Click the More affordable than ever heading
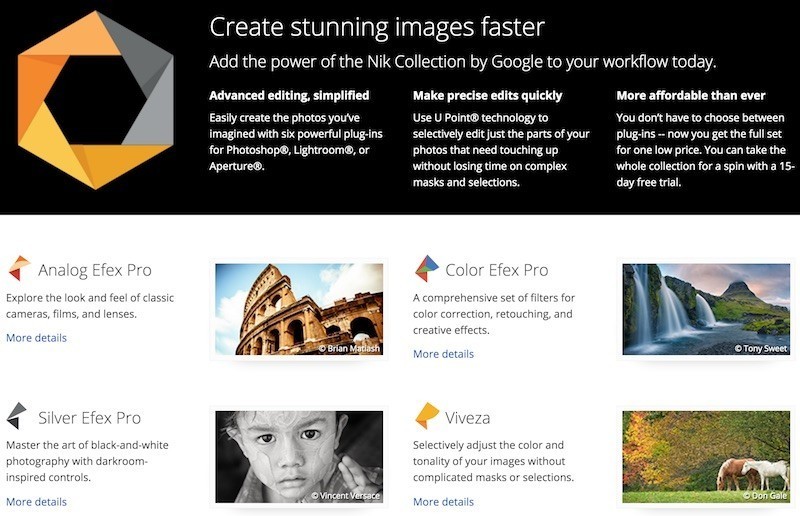The width and height of the screenshot is (800, 516). 691,95
